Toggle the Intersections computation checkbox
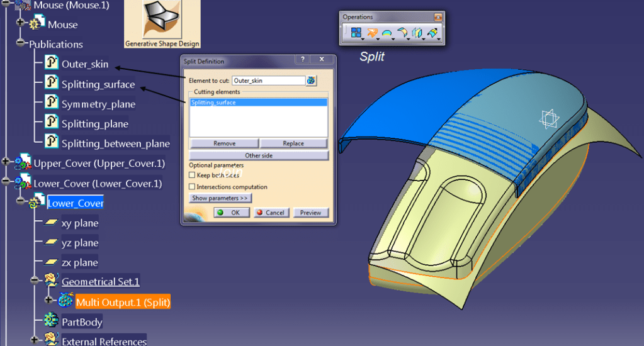This screenshot has height=346, width=644. click(193, 187)
